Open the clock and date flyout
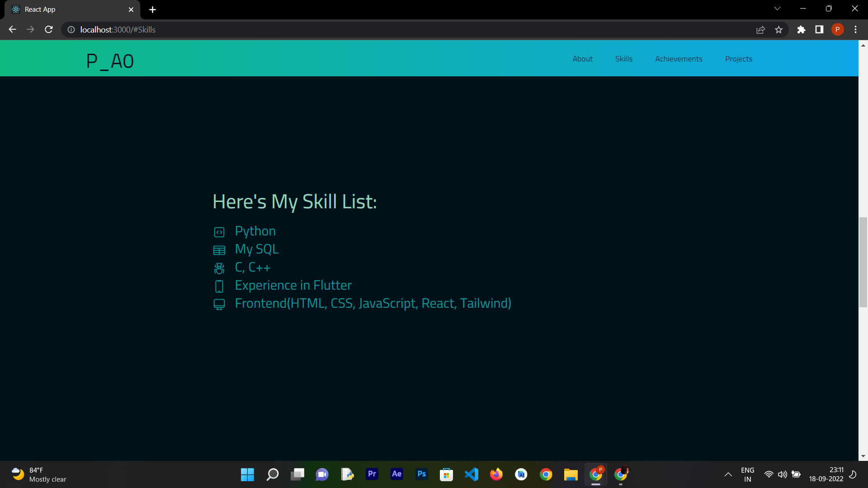The width and height of the screenshot is (868, 488). 826,474
